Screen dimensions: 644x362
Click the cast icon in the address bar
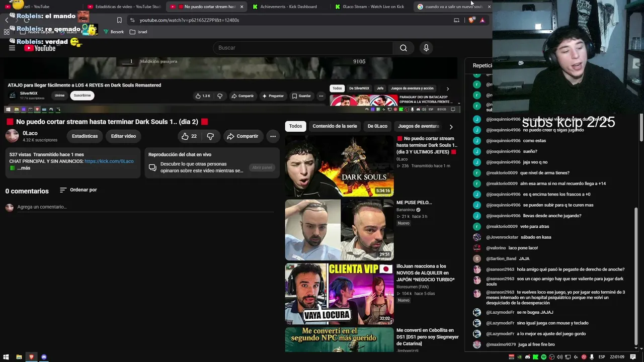coord(456,20)
